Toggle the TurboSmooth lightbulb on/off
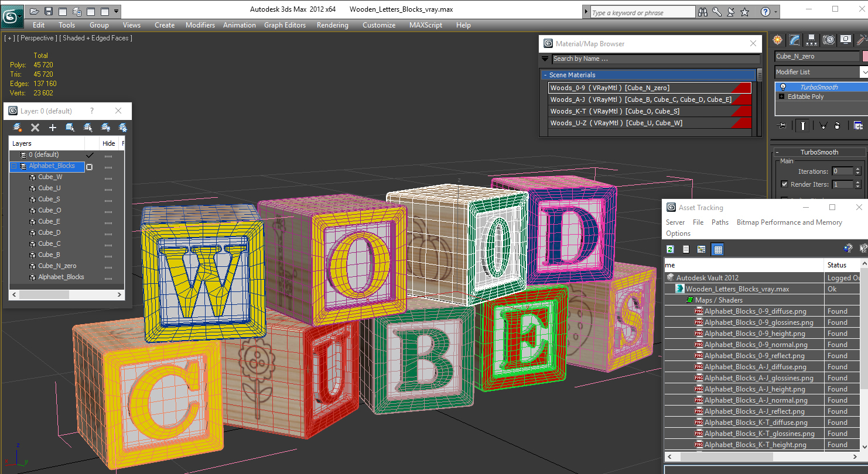The width and height of the screenshot is (868, 474). (783, 87)
